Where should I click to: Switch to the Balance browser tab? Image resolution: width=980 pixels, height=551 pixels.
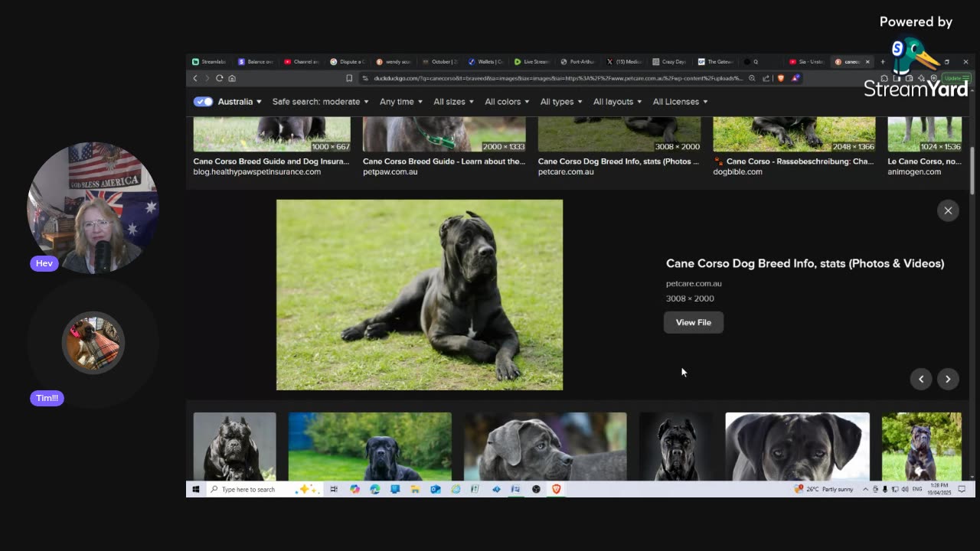pyautogui.click(x=255, y=62)
